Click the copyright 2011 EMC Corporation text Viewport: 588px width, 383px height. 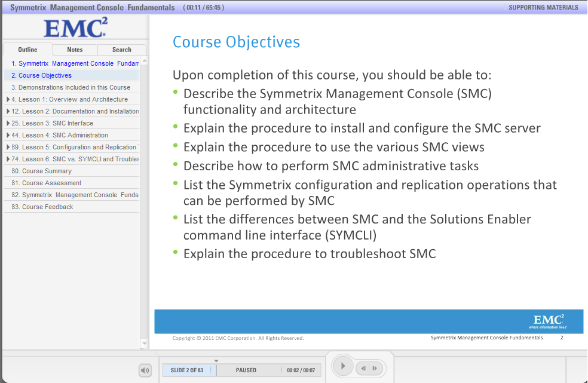(238, 338)
